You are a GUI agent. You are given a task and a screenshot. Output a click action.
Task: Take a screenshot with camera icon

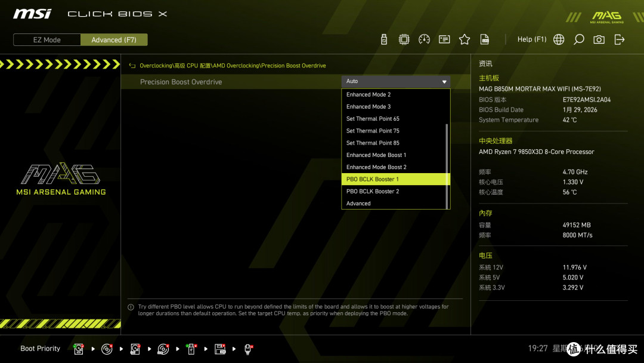(x=599, y=39)
